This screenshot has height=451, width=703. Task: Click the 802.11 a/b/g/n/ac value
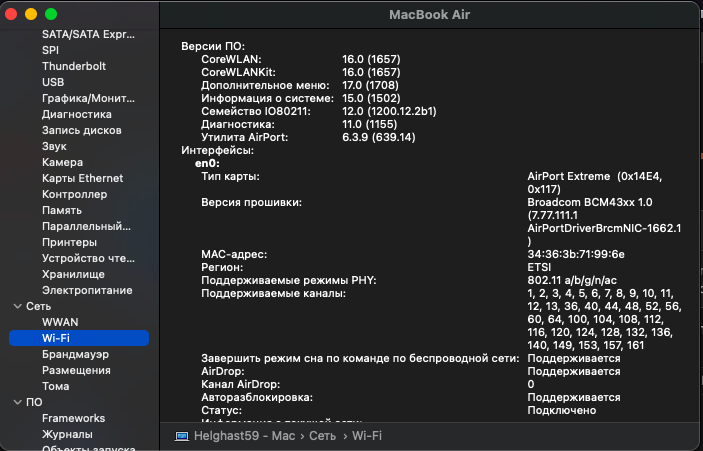coord(572,280)
